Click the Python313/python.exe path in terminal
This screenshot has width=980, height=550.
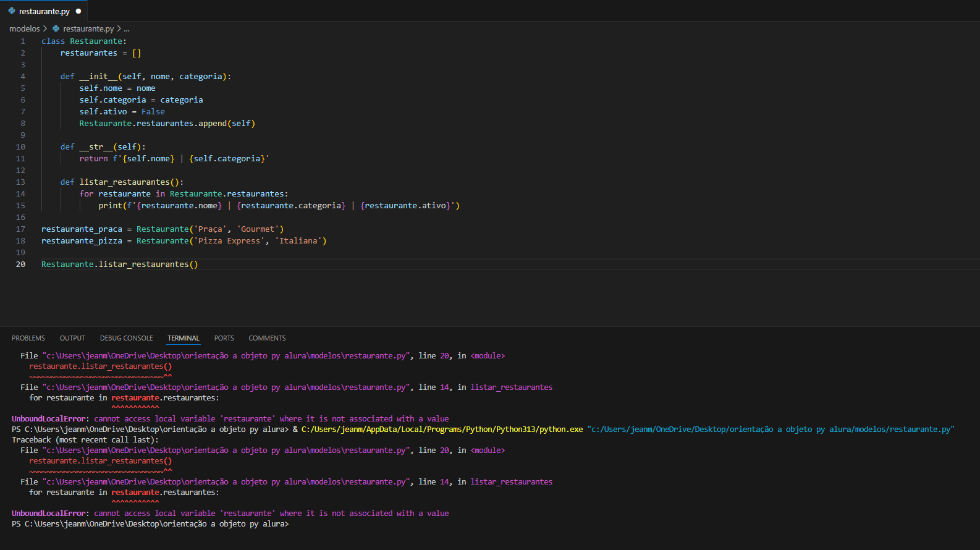[x=442, y=429]
